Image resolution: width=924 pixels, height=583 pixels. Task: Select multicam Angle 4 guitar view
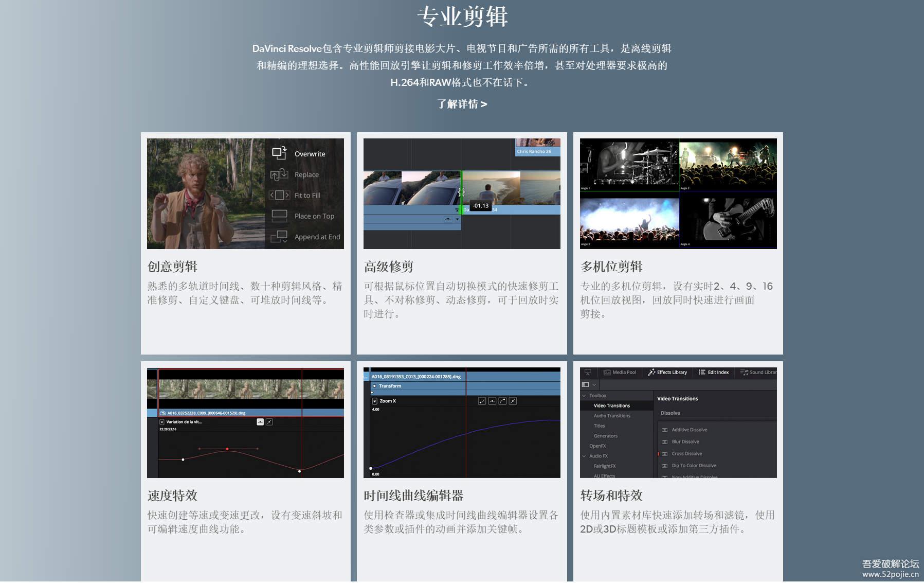tap(728, 221)
